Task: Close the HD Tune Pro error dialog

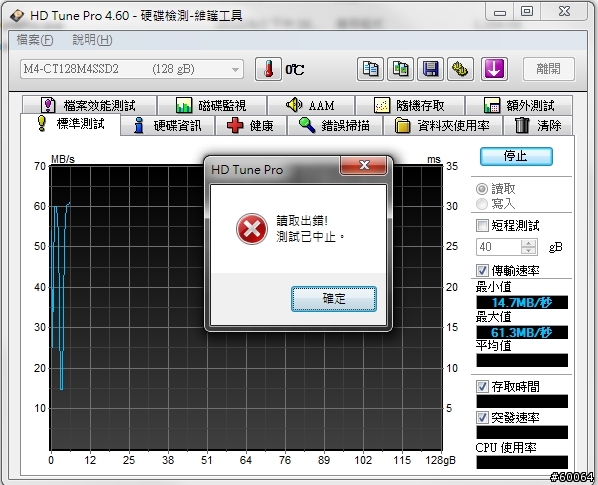Action: [364, 165]
